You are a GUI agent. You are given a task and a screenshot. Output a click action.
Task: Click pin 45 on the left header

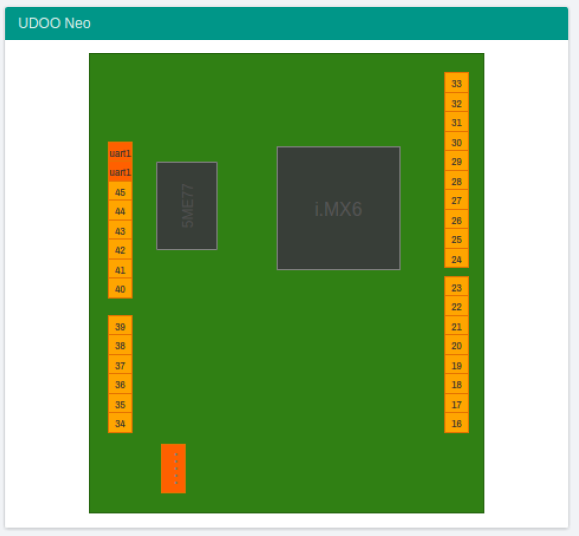[120, 191]
